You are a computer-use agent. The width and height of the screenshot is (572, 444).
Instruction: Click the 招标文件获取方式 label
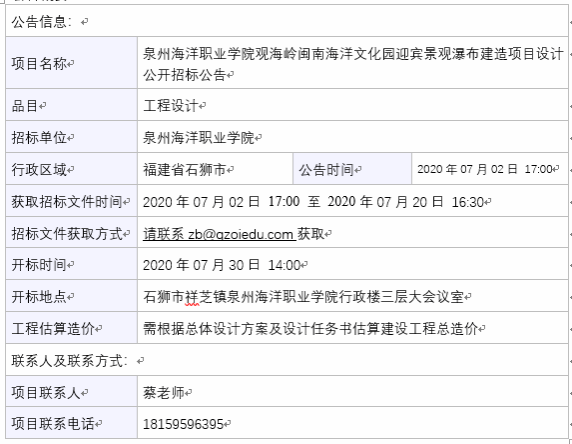(66, 233)
